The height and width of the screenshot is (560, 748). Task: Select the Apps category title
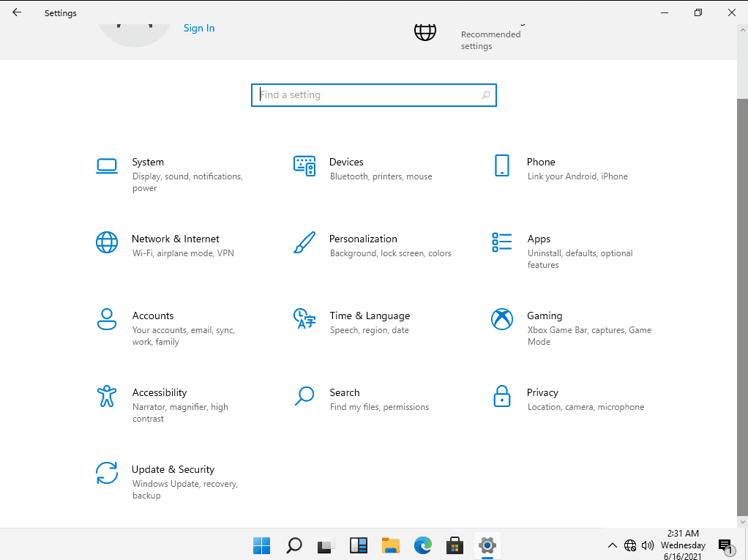tap(539, 239)
